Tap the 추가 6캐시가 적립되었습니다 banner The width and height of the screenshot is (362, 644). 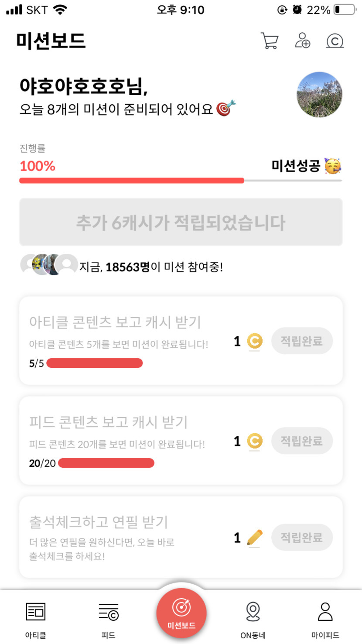click(x=181, y=223)
